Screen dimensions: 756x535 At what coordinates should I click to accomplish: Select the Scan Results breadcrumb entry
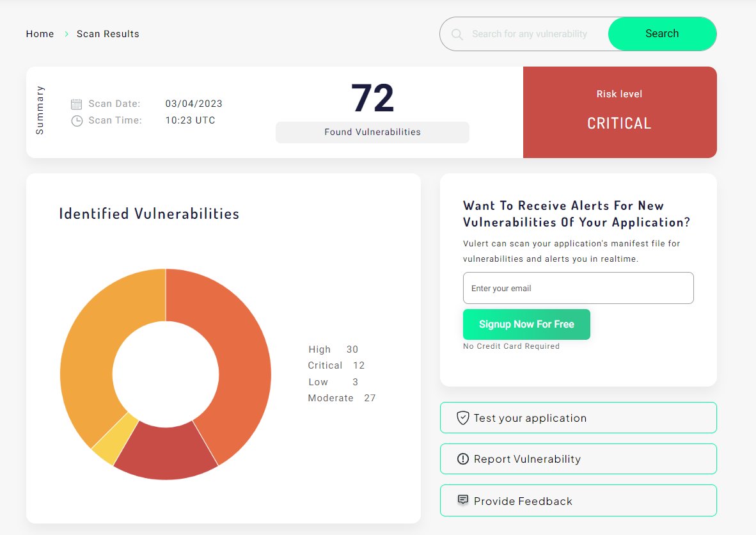tap(107, 33)
